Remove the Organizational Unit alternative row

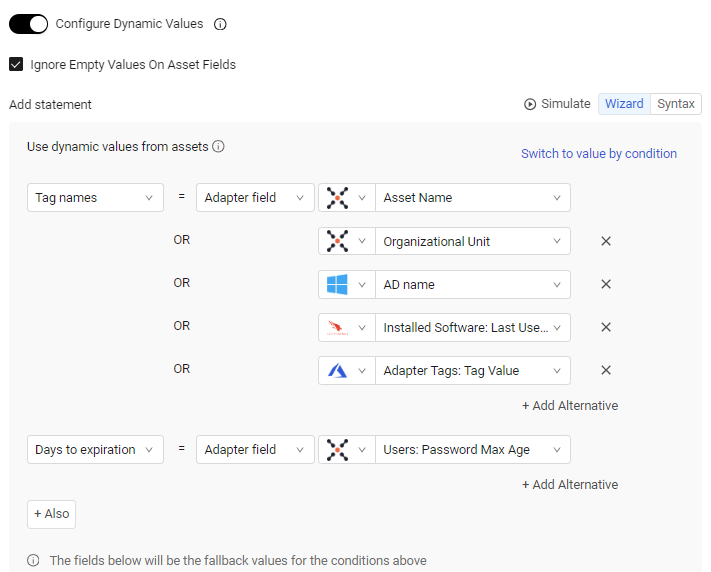pos(606,241)
